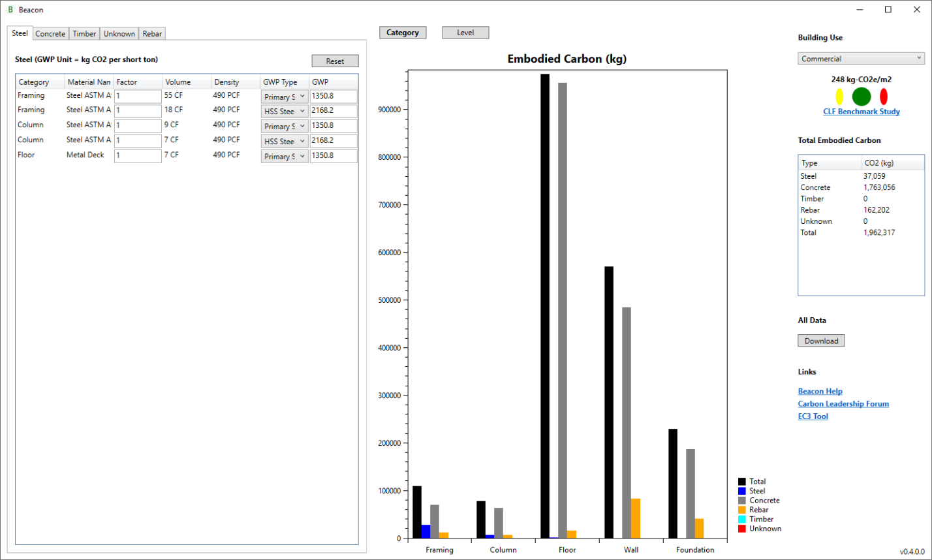Toggle chart to Category view
This screenshot has height=560, width=932.
pos(403,33)
